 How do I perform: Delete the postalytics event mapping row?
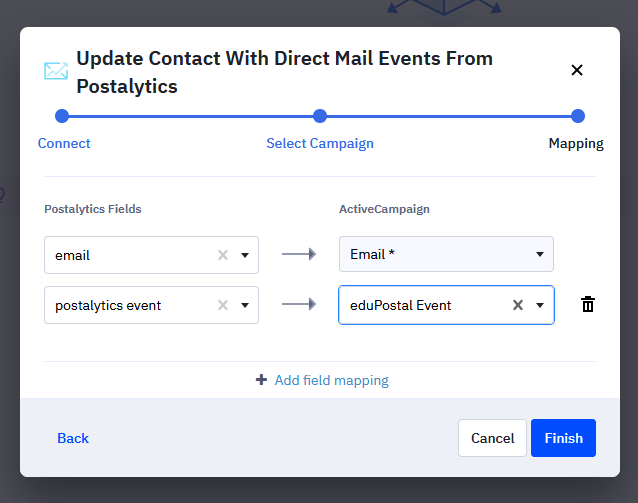(588, 304)
